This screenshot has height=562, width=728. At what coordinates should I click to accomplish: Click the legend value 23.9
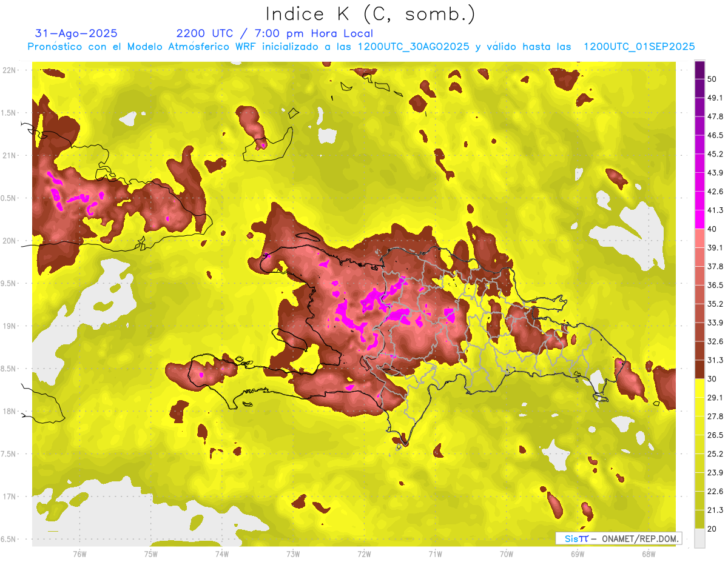[x=715, y=473]
